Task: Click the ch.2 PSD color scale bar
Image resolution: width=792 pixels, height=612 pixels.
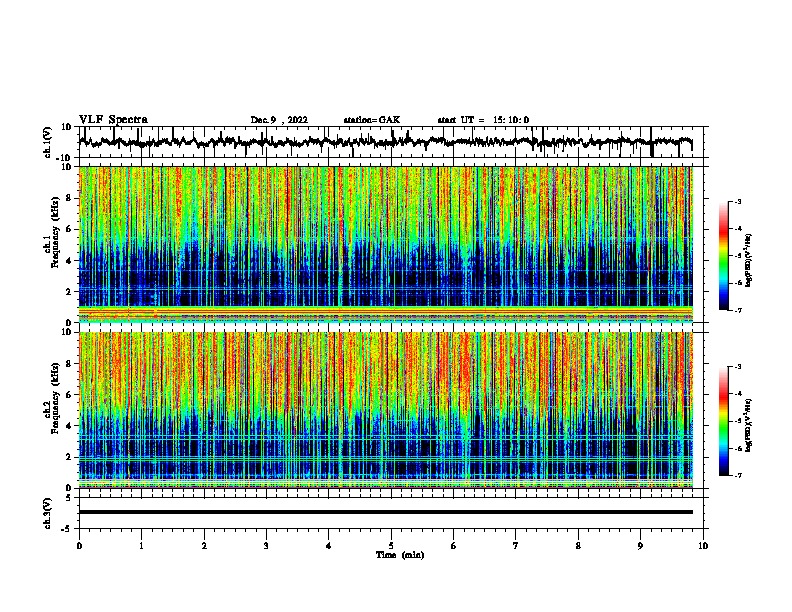Action: (724, 421)
